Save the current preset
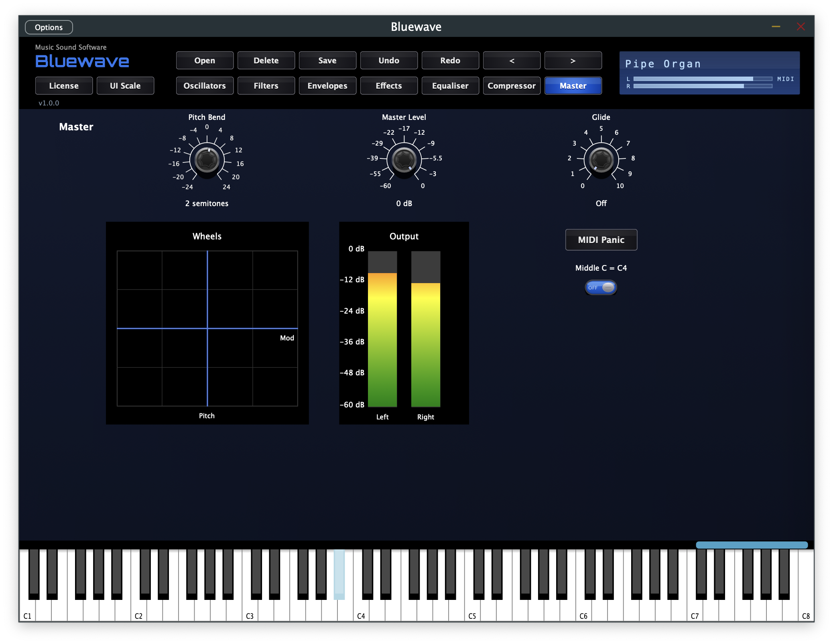Screen dimensions: 833x644 [327, 61]
